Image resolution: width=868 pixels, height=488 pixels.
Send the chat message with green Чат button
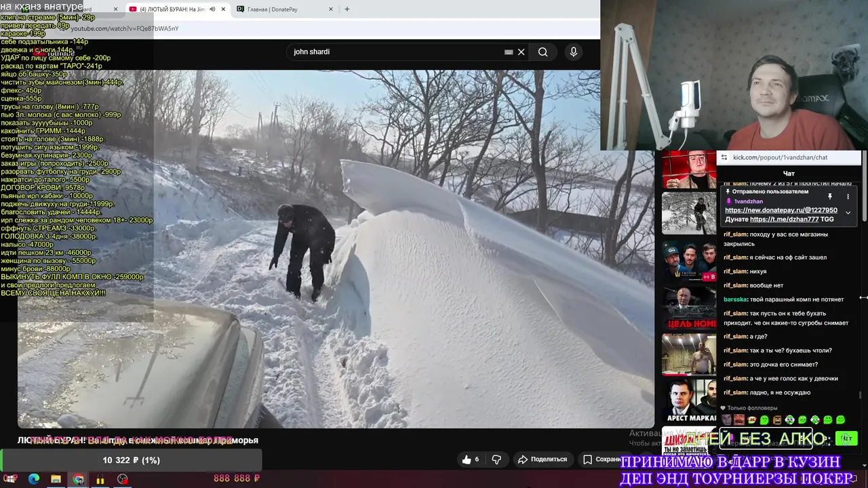click(x=846, y=439)
